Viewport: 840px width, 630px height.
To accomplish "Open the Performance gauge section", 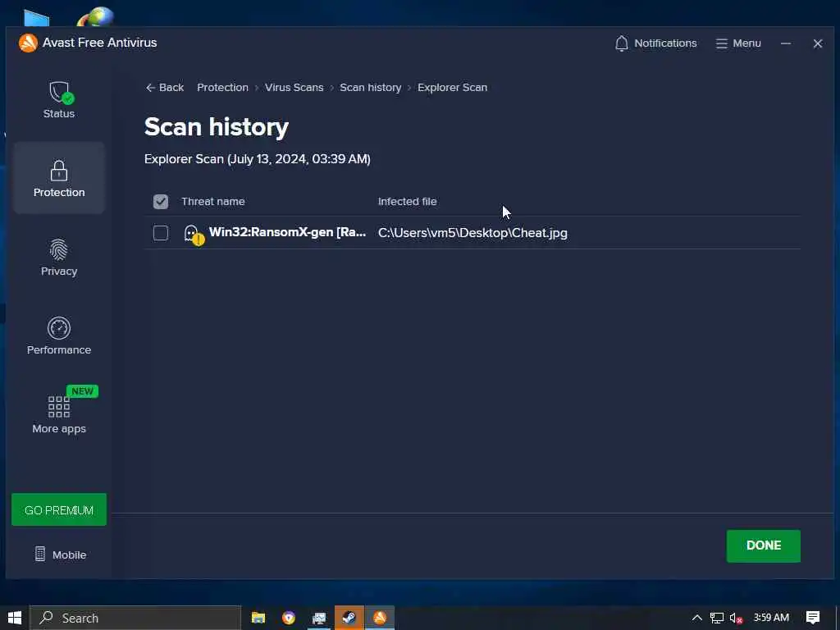I will point(59,336).
